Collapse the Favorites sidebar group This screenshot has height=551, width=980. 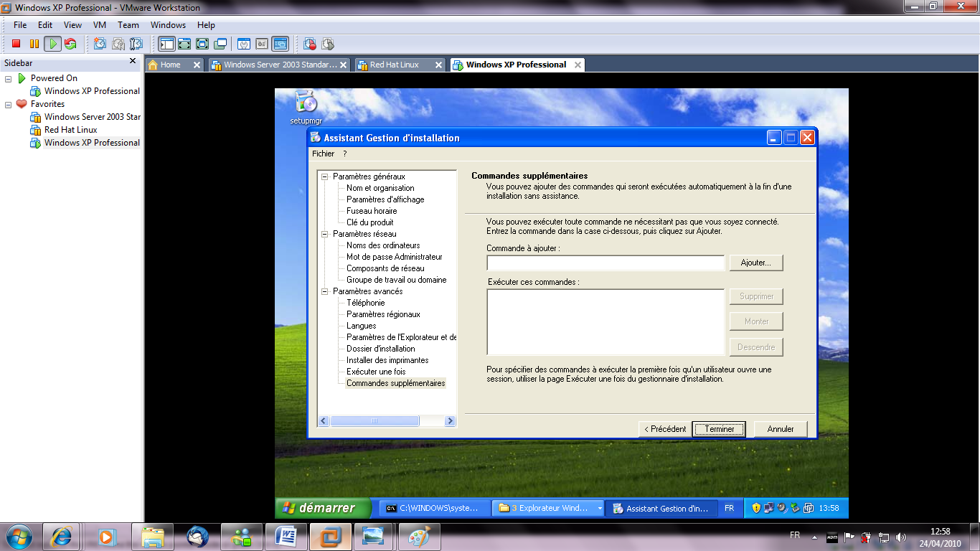click(x=9, y=104)
